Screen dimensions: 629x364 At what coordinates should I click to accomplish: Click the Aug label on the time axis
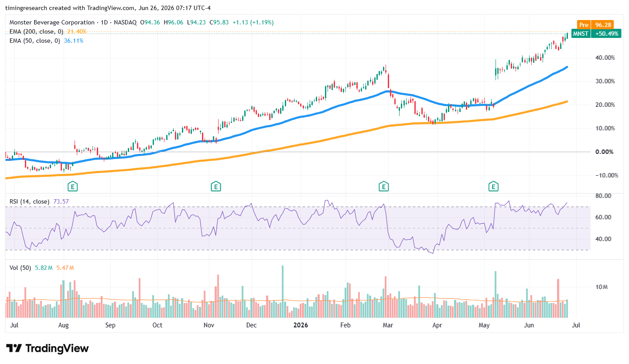point(64,325)
